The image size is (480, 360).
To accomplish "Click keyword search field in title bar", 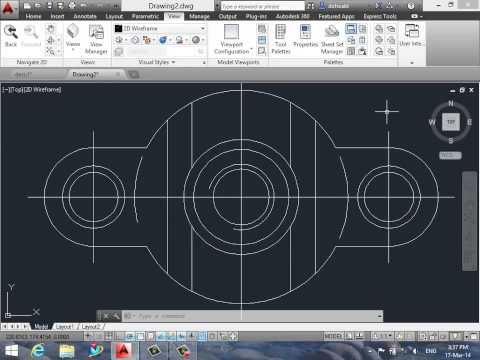I will click(x=263, y=6).
